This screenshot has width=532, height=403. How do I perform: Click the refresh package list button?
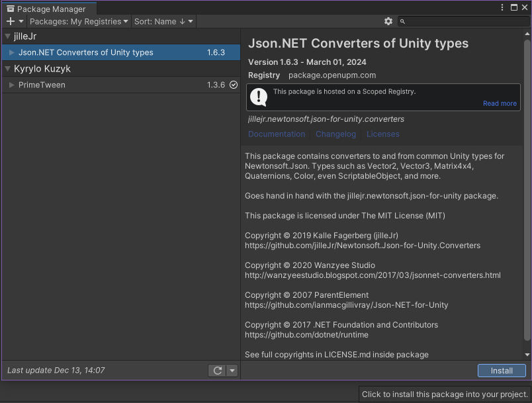point(217,371)
